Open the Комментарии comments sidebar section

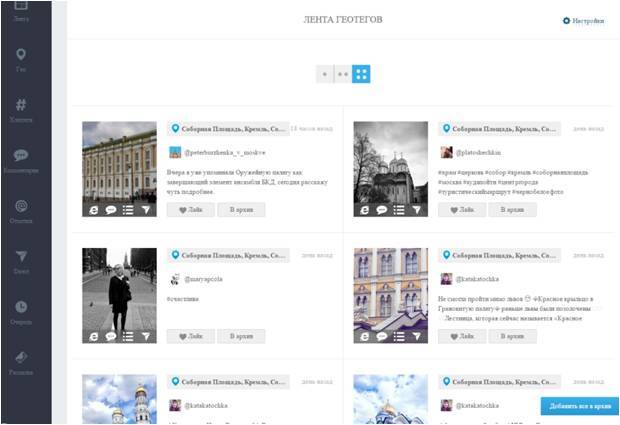pos(21,159)
